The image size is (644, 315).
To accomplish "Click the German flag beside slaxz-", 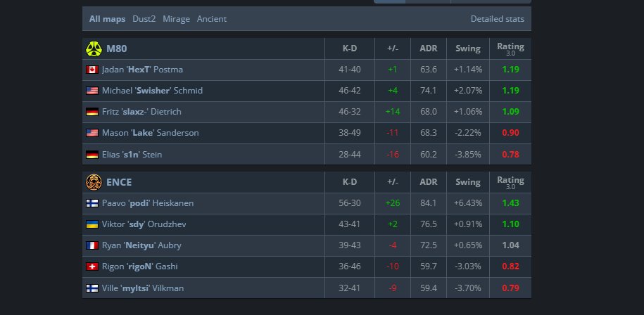I will (x=91, y=112).
